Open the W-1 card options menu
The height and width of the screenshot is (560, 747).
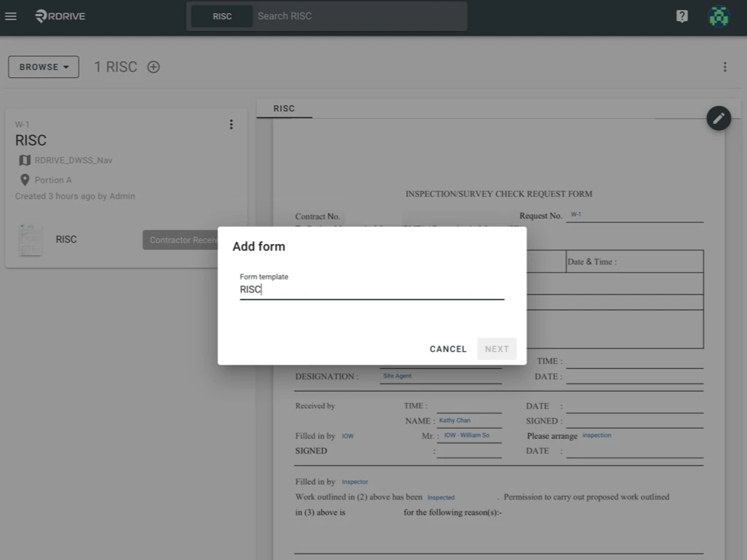(231, 124)
